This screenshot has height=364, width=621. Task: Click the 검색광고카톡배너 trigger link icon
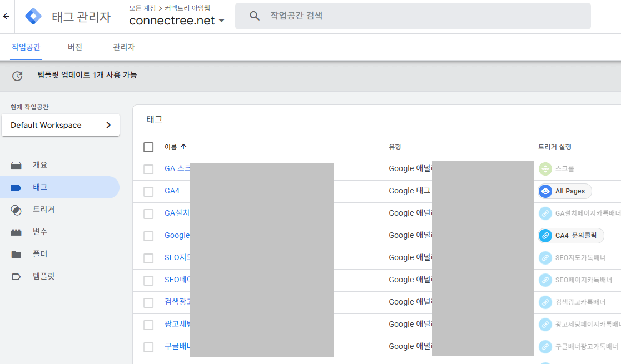tap(545, 302)
